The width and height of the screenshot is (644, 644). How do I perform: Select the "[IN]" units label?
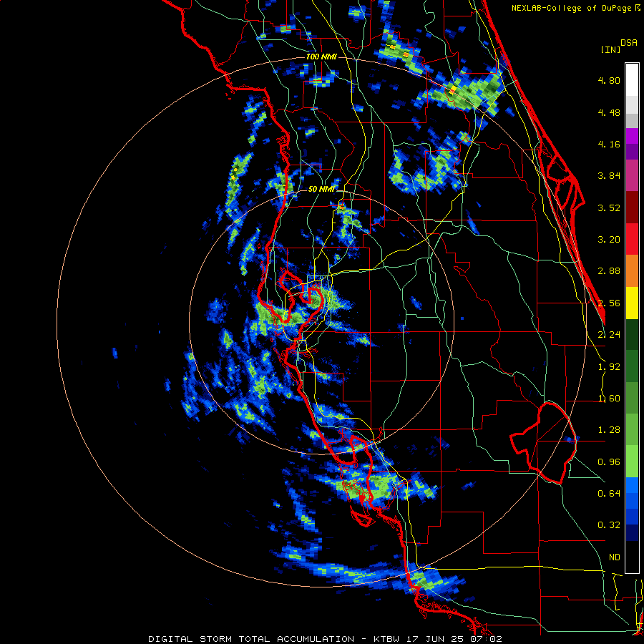click(611, 49)
